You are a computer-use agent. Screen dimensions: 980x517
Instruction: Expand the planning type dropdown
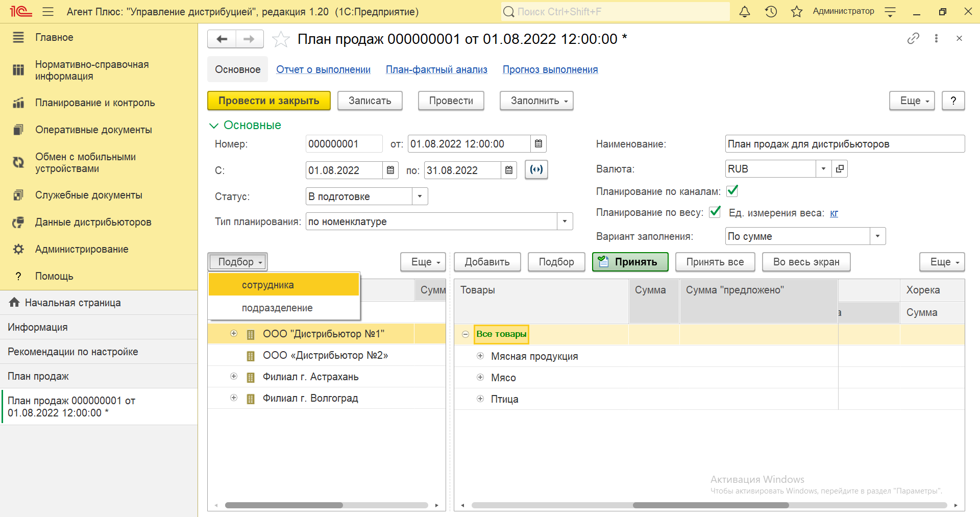(565, 221)
